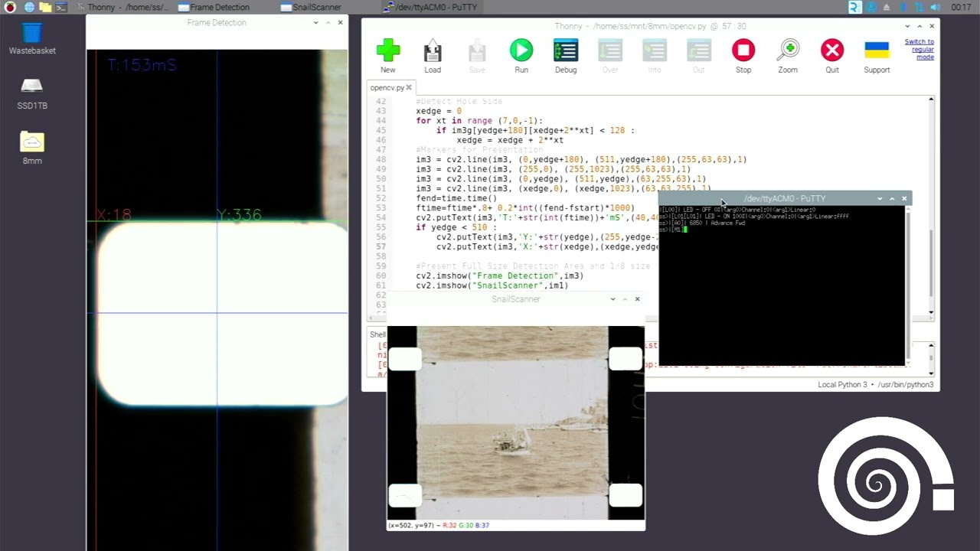Click the Bluetooth icon in the system tray

903,7
